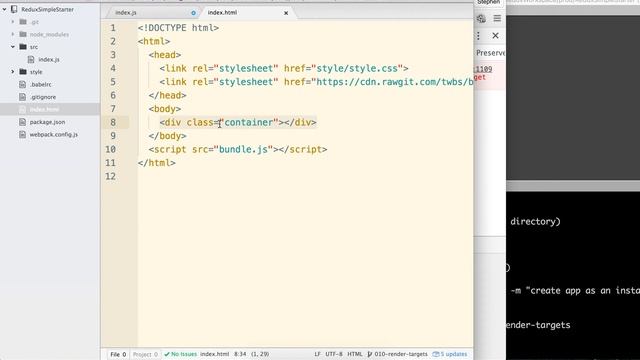Expand the style folder
This screenshot has width=640, height=360.
tap(13, 72)
